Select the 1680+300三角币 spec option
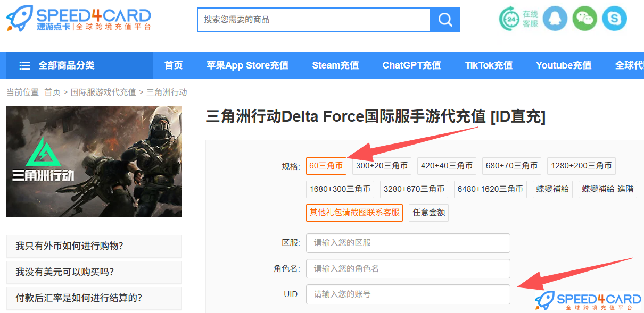The width and height of the screenshot is (644, 313). click(x=340, y=189)
